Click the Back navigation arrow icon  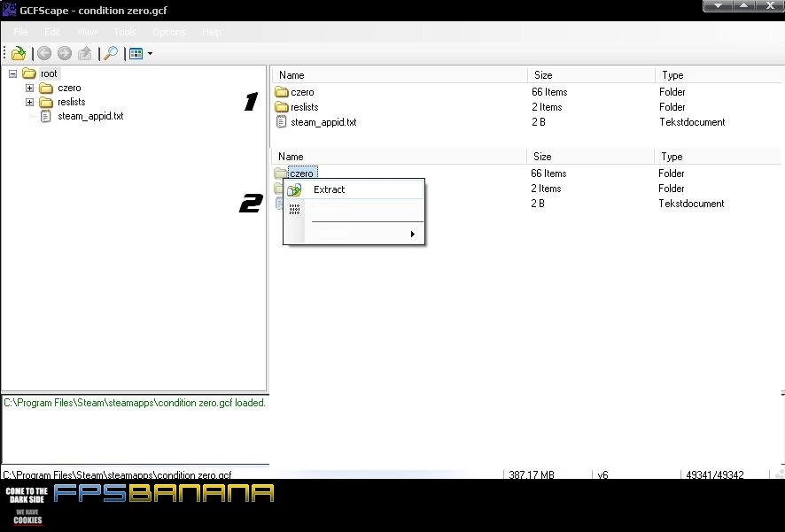pos(44,53)
